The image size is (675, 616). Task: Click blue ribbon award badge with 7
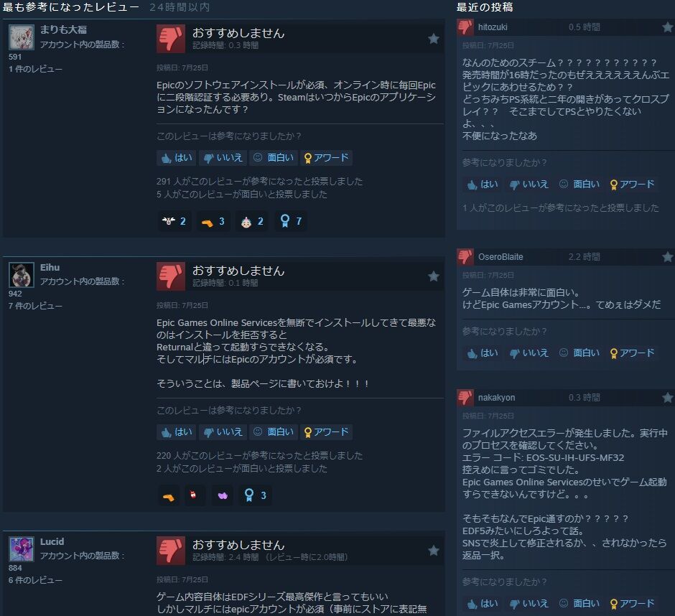click(x=291, y=221)
